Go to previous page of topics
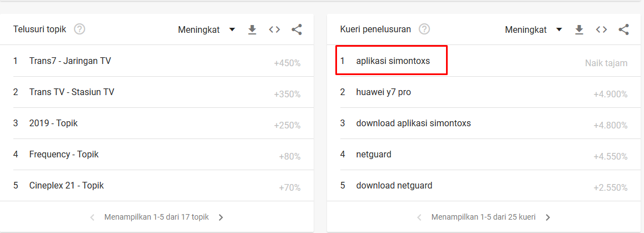 (92, 217)
